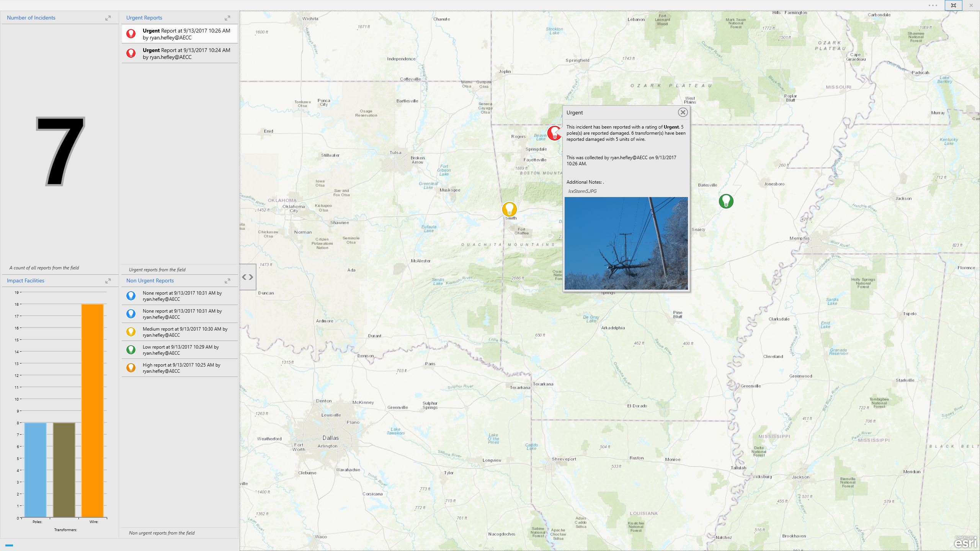Click green bulb icon of Low report
The height and width of the screenshot is (551, 980).
pos(131,350)
